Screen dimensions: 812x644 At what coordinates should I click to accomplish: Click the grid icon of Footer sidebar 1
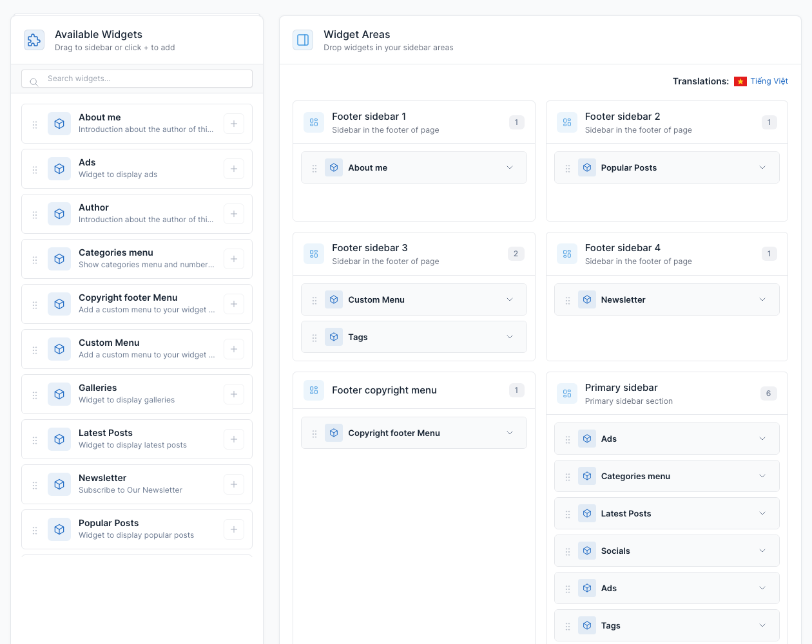(x=314, y=122)
